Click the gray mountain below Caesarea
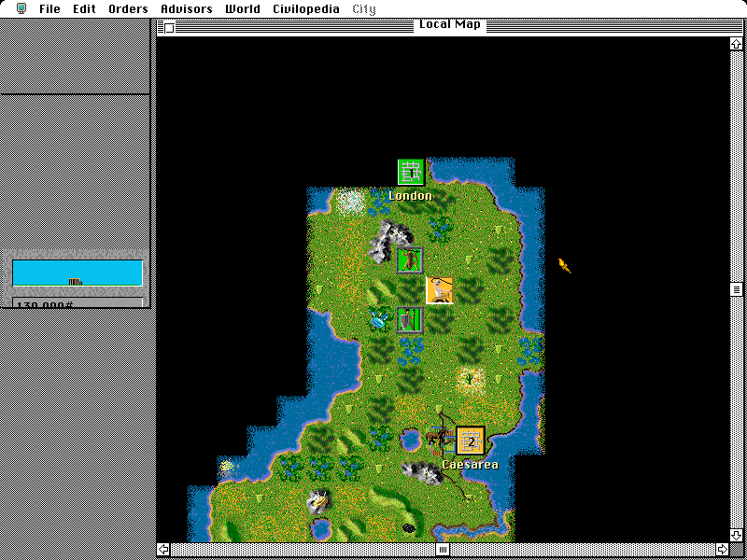This screenshot has width=747, height=560. 423,472
